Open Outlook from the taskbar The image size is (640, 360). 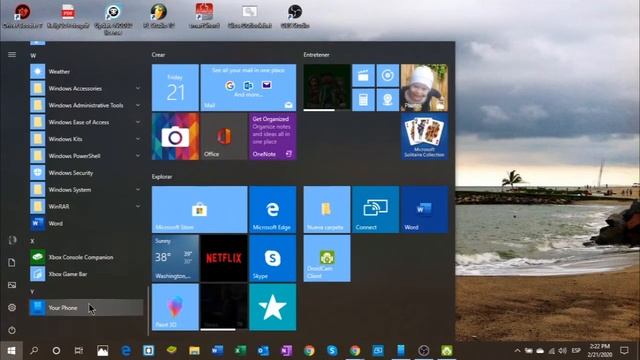tap(263, 351)
